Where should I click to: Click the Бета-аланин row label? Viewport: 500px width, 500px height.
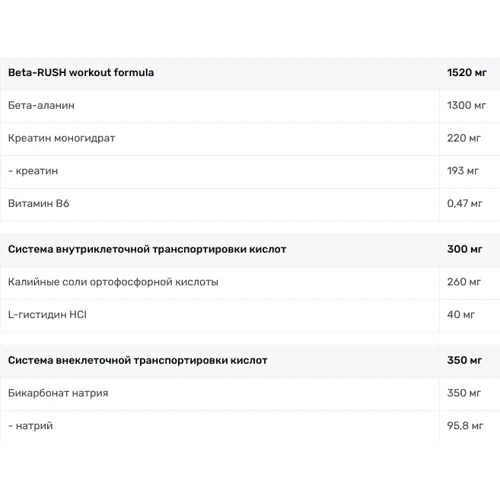pyautogui.click(x=41, y=105)
